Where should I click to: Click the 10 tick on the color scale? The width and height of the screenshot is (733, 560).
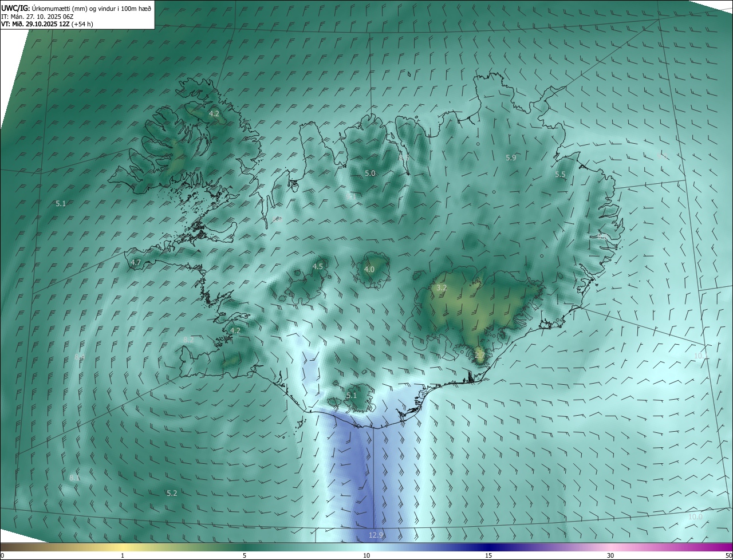coord(366,555)
